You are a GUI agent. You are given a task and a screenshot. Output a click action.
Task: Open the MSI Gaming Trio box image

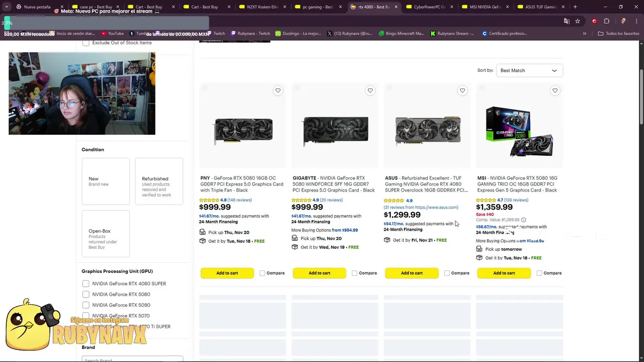point(520,132)
